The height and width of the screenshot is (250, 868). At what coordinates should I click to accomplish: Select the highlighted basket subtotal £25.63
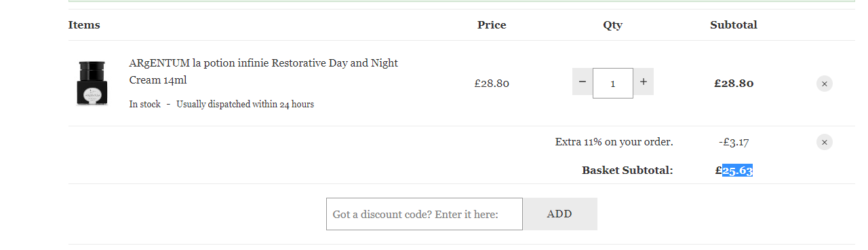click(x=734, y=170)
